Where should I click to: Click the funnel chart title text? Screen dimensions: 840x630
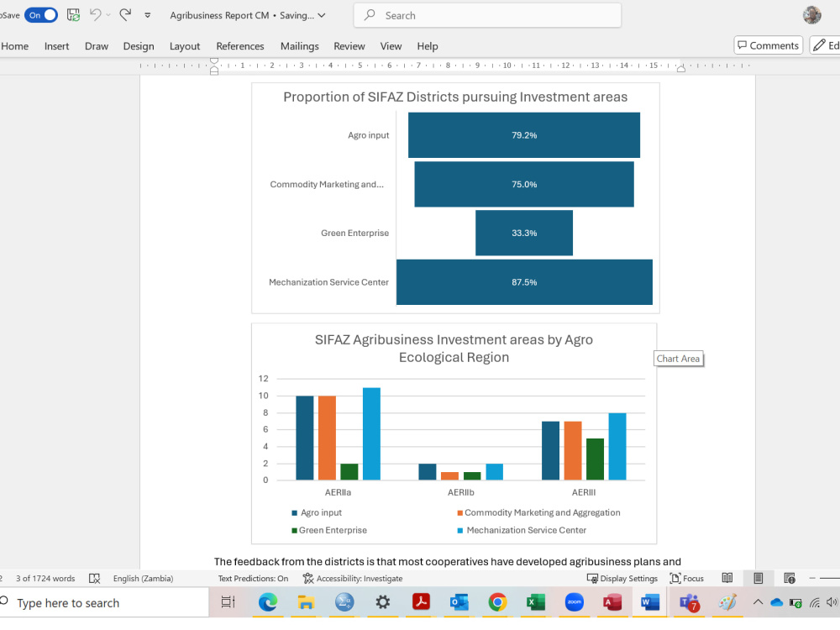tap(455, 97)
